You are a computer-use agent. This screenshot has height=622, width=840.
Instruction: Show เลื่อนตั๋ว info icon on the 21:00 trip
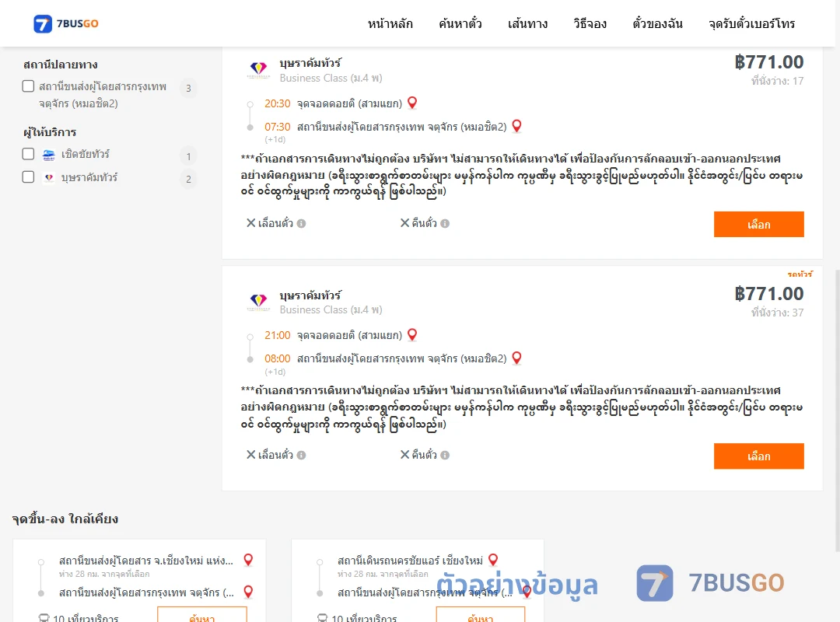tap(302, 456)
